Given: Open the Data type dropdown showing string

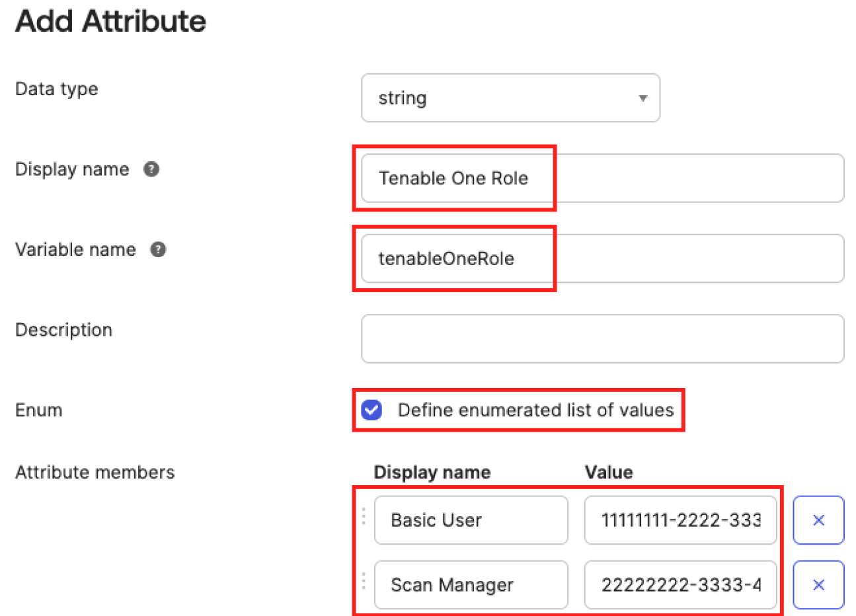Looking at the screenshot, I should click(x=509, y=98).
